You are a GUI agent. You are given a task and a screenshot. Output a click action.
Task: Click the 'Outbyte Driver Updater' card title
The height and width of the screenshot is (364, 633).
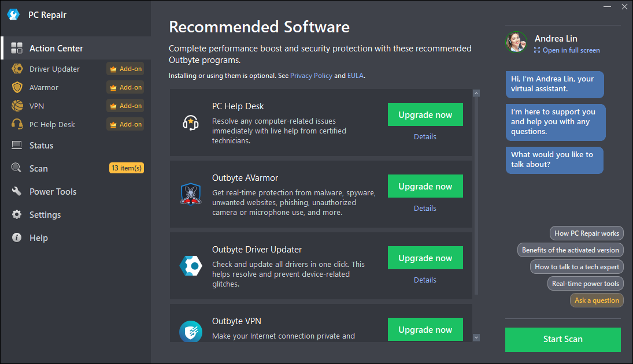point(257,250)
